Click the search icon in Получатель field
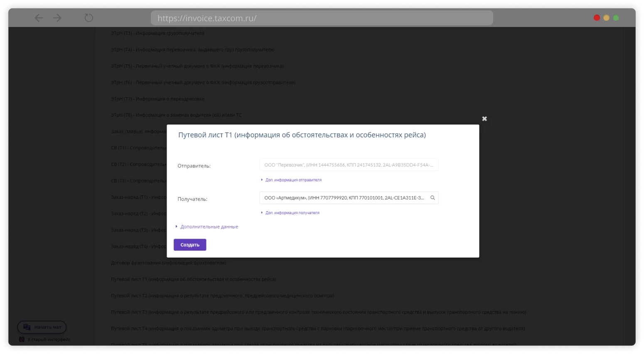 tap(433, 198)
